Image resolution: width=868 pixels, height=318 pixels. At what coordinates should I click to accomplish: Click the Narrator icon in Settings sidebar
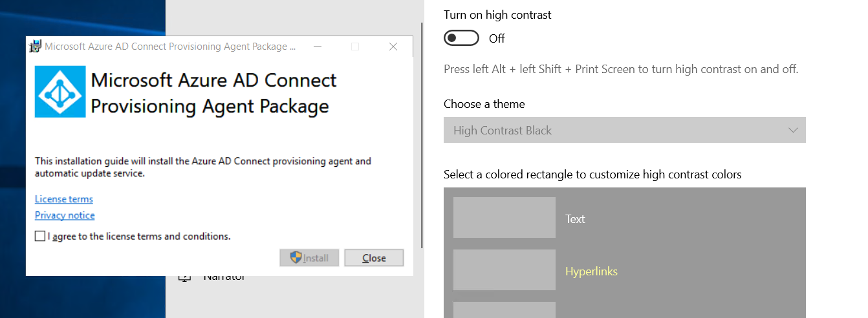pos(185,279)
